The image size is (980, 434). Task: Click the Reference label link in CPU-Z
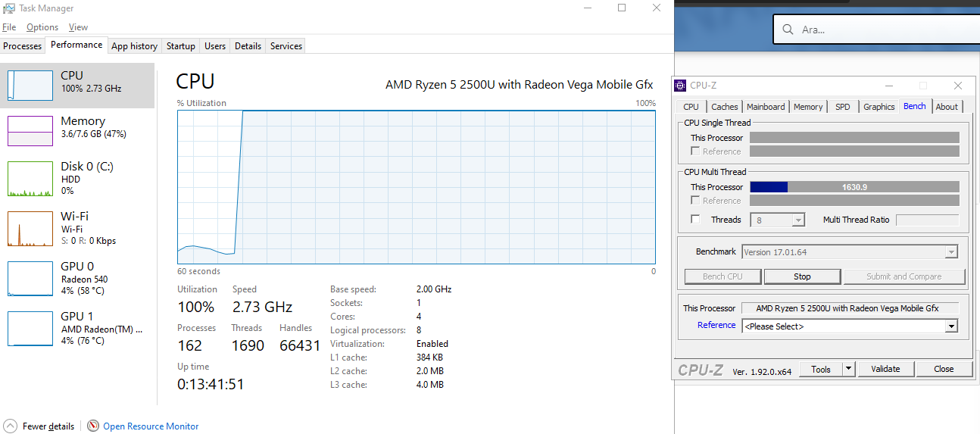click(716, 325)
